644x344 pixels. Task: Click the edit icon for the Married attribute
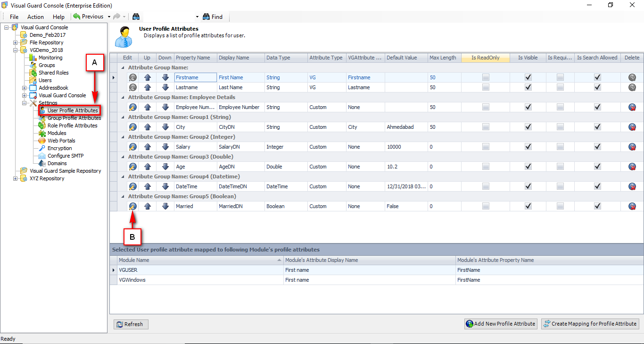tap(133, 206)
